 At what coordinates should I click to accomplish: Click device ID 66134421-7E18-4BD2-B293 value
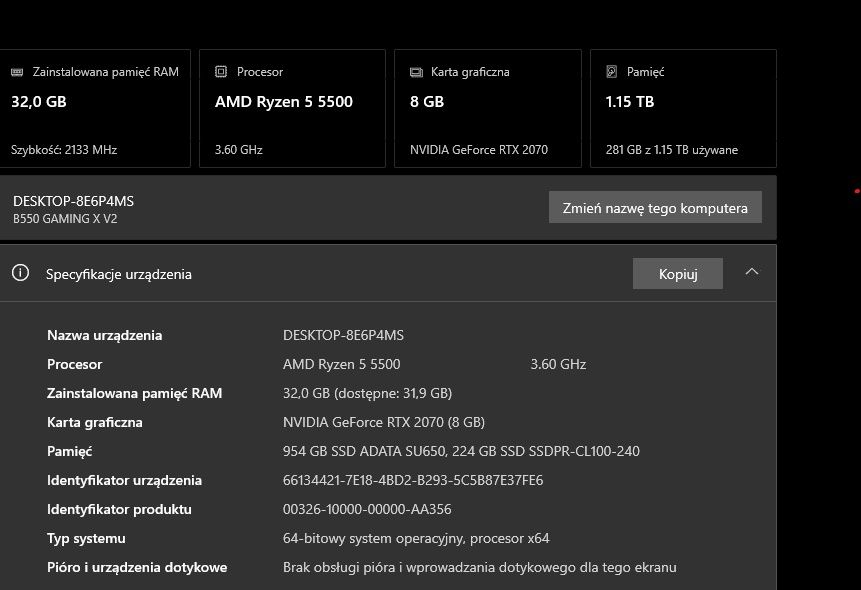(x=413, y=481)
